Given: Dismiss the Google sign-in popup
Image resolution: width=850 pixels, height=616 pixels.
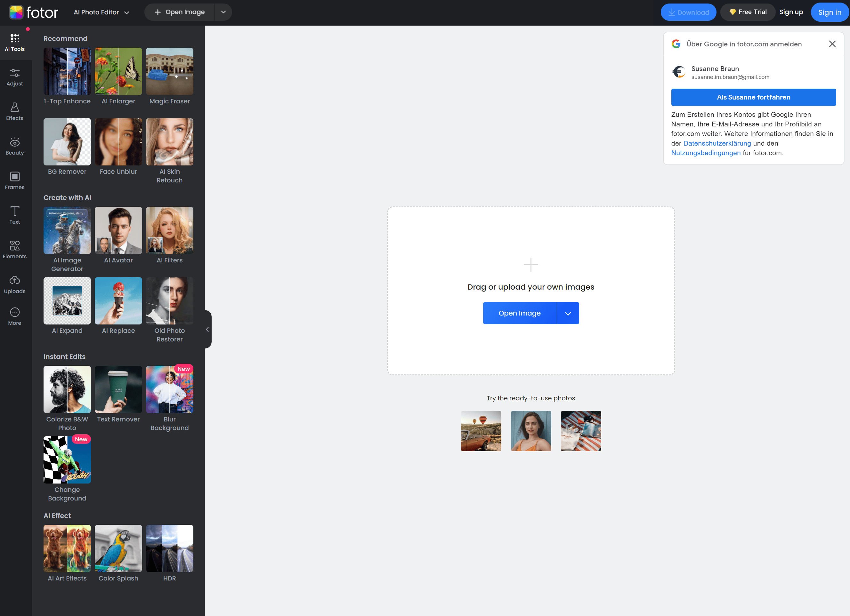Looking at the screenshot, I should click(832, 44).
